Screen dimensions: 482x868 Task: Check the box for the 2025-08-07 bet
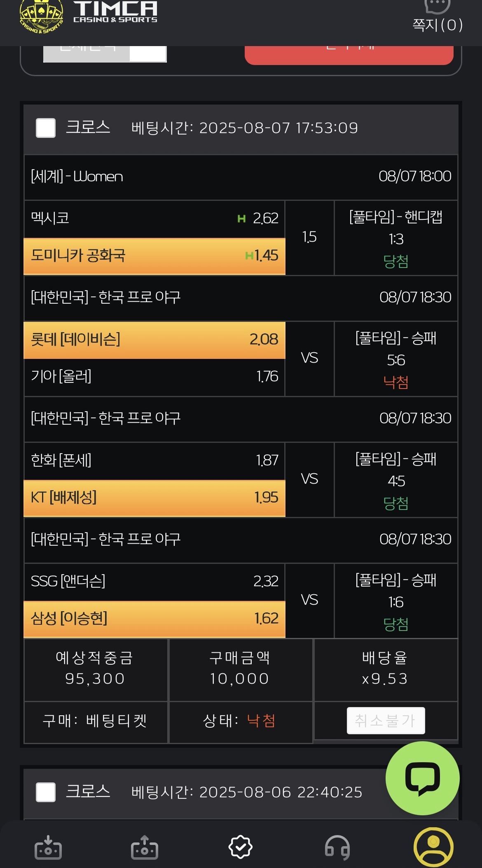[x=46, y=128]
